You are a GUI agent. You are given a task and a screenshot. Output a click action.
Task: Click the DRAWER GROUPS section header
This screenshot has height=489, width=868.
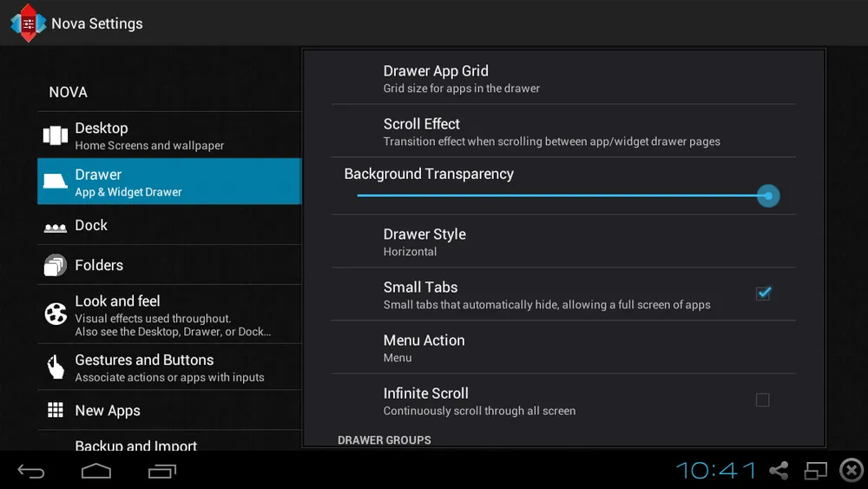pos(385,439)
